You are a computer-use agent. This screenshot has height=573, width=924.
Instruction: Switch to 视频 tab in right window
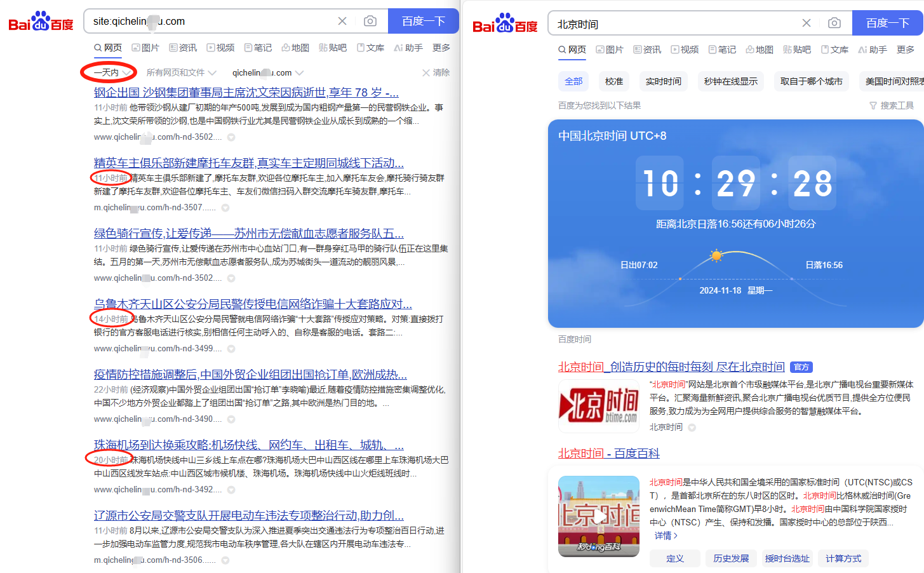(x=685, y=50)
